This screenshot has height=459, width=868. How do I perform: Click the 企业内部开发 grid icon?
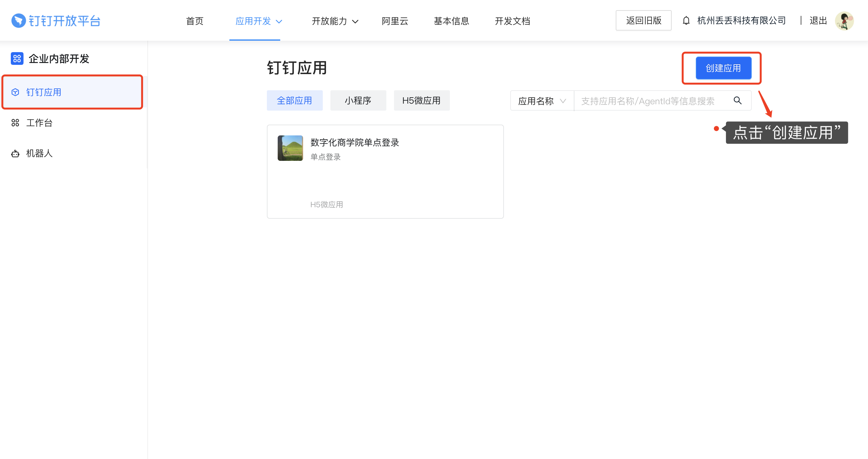(17, 58)
